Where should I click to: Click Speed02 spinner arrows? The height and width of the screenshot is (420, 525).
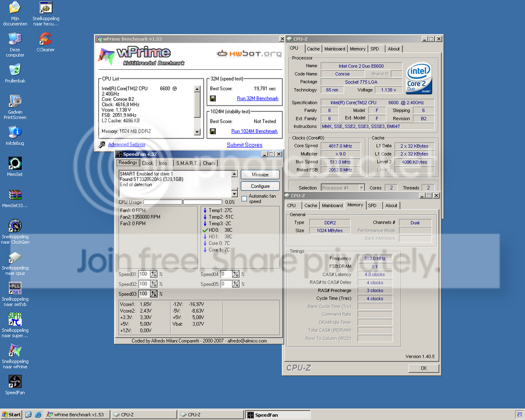coord(153,284)
